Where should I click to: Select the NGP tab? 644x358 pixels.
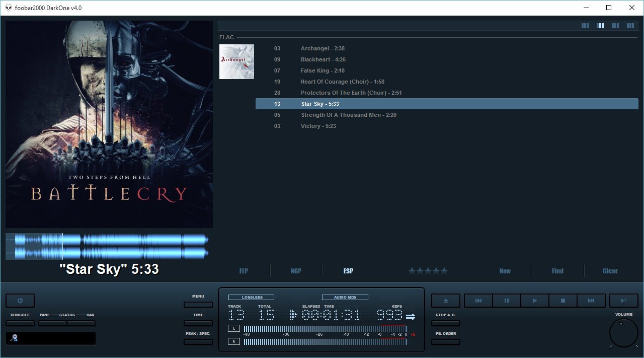(x=296, y=271)
